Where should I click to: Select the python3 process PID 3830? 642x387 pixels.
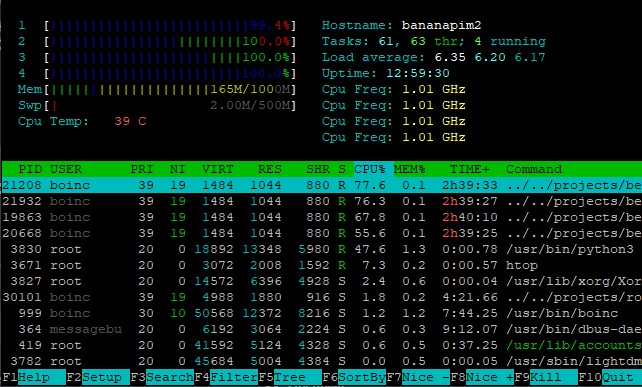pos(321,249)
